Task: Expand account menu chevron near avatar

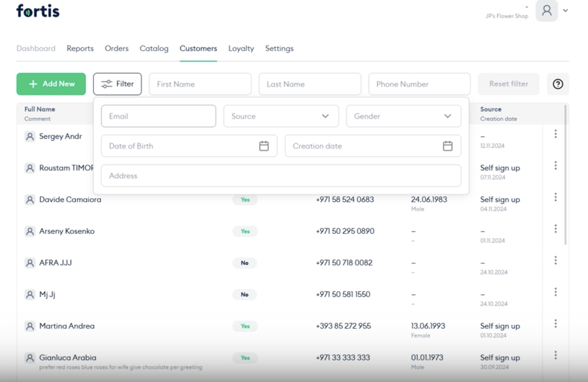Action: click(565, 11)
